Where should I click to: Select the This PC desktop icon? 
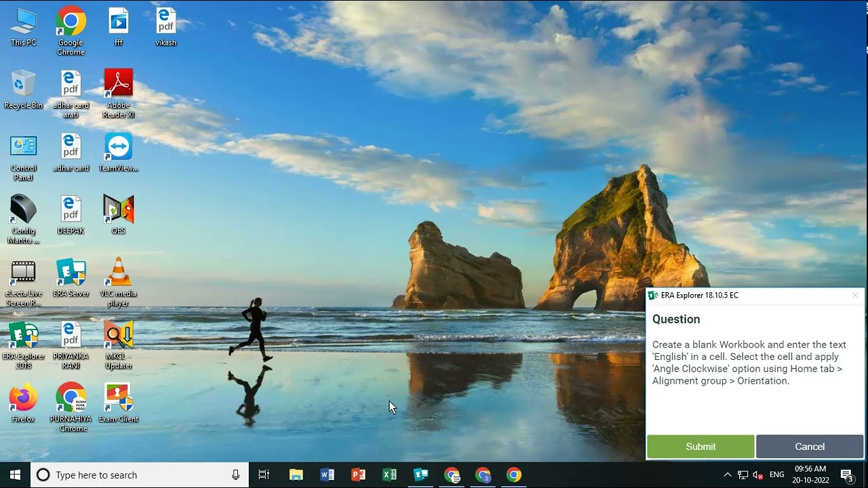point(23,27)
